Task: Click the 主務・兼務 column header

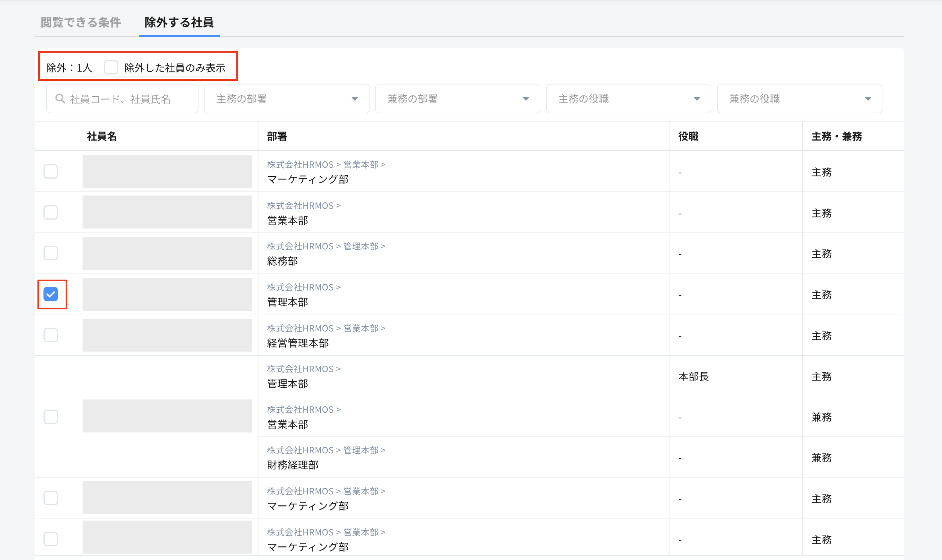Action: [x=837, y=136]
